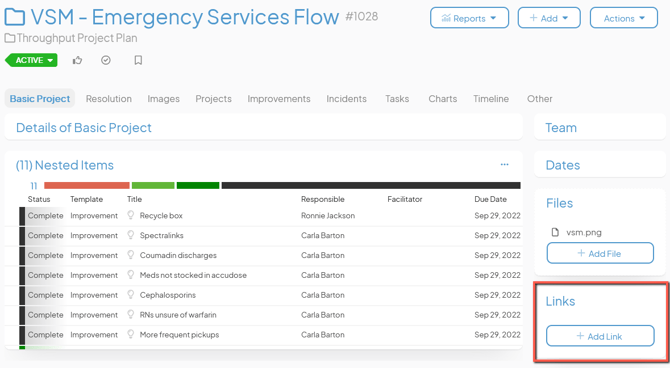The width and height of the screenshot is (670, 368).
Task: Click the folder icon beside Throughput Project Plan
Action: tap(9, 38)
